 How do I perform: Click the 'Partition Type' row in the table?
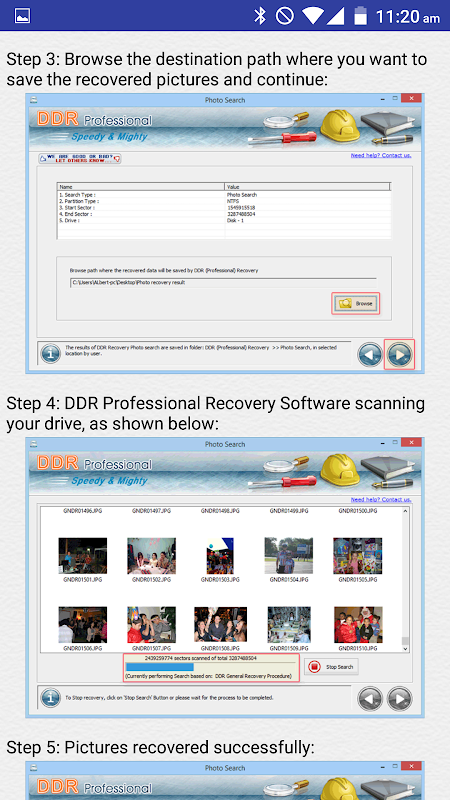(x=223, y=201)
